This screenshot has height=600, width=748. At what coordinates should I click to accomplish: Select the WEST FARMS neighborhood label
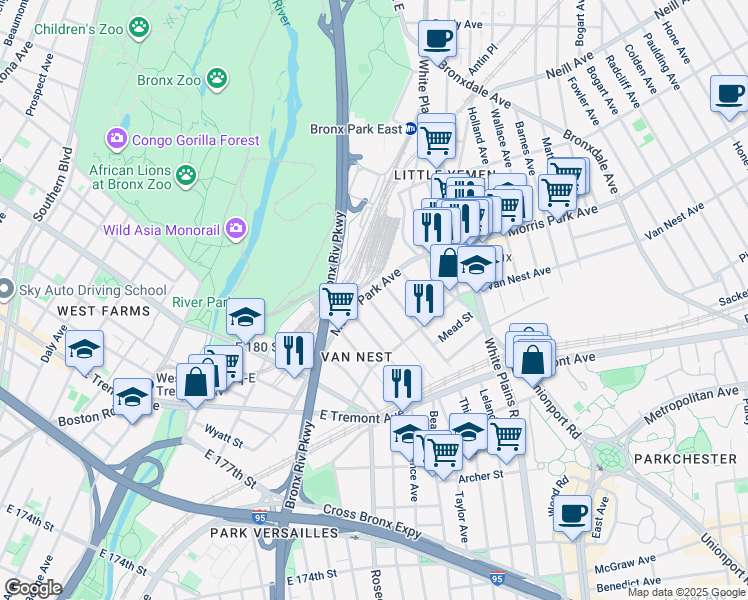[104, 311]
